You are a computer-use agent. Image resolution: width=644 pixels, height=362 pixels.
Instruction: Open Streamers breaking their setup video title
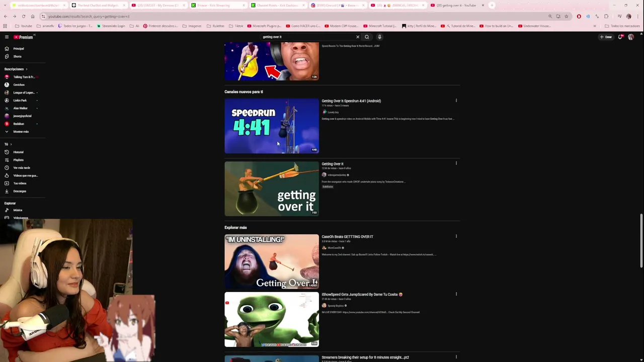tap(365, 357)
